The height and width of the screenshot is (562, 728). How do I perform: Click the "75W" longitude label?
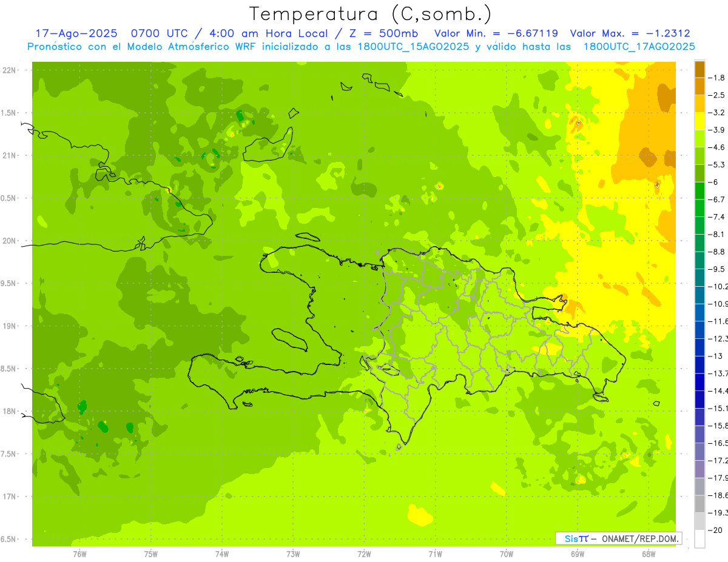tap(151, 554)
